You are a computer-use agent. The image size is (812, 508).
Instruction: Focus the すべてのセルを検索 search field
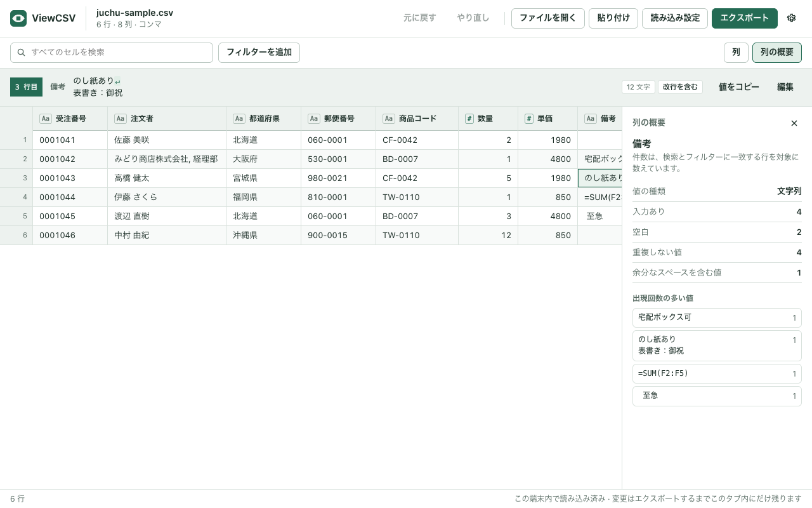tap(112, 53)
